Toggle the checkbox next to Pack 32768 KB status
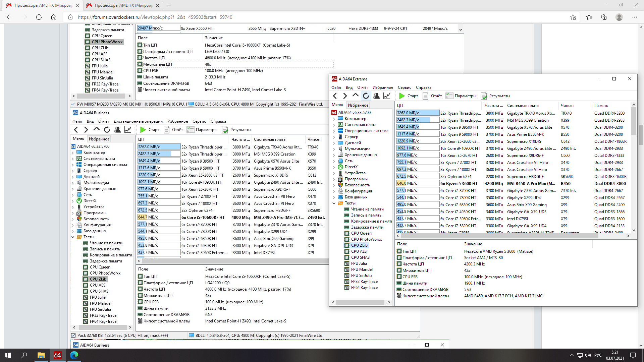Screen dimensions: 644x362 click(73, 335)
